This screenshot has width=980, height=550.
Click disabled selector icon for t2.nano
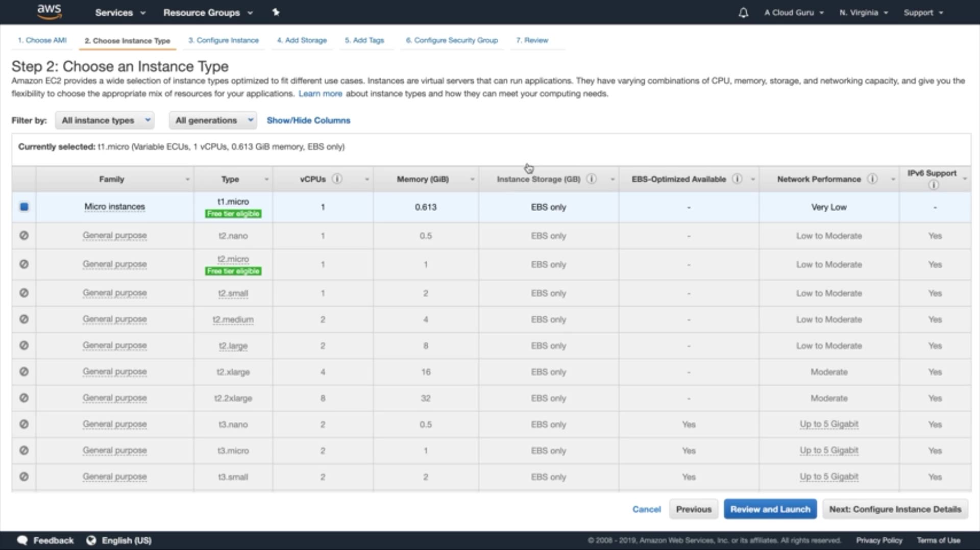[24, 236]
